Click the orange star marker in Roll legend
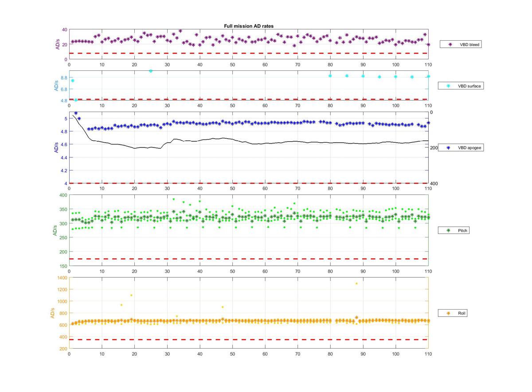Image resolution: width=532 pixels, height=392 pixels. (x=449, y=313)
